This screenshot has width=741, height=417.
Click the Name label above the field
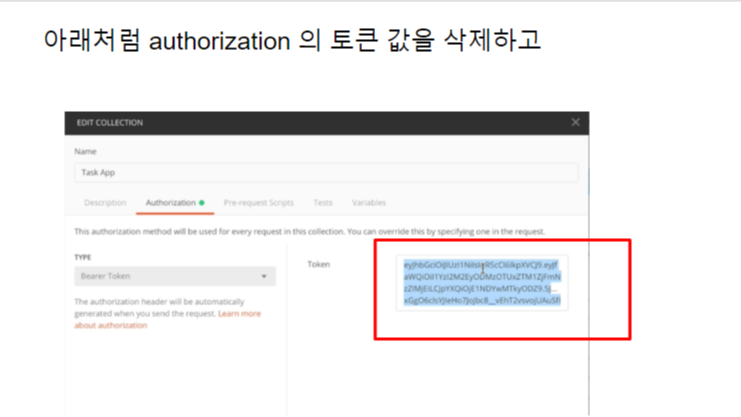85,152
